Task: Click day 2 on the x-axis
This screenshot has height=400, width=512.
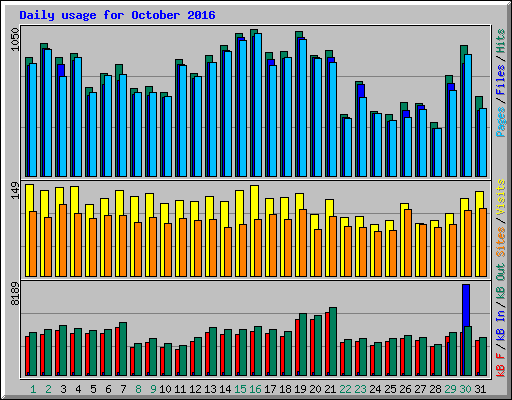Action: tap(48, 389)
